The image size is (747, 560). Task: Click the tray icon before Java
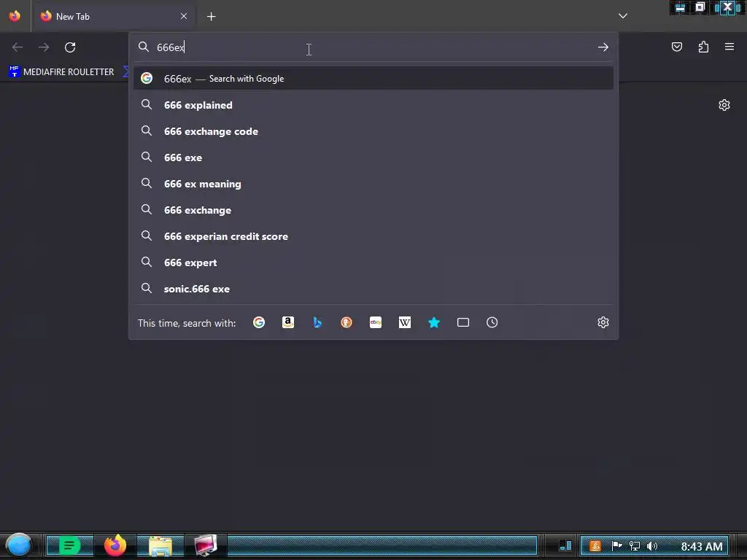pos(565,545)
